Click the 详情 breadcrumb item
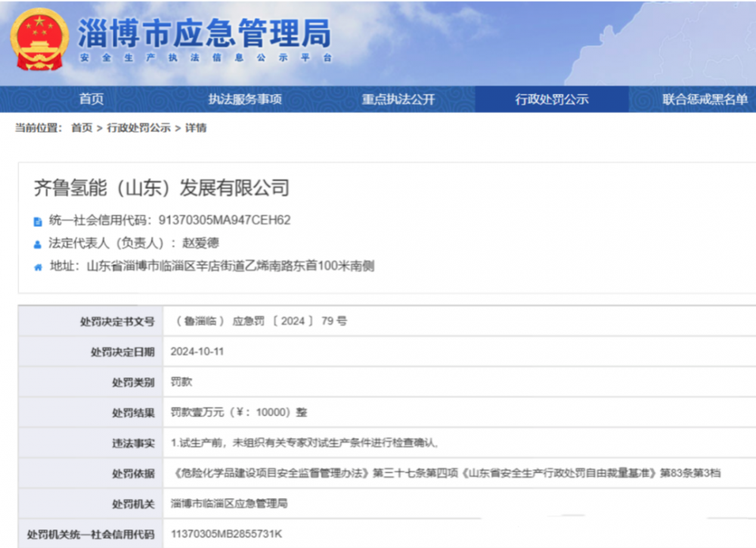Screen dimensions: 756x548 tap(196, 128)
